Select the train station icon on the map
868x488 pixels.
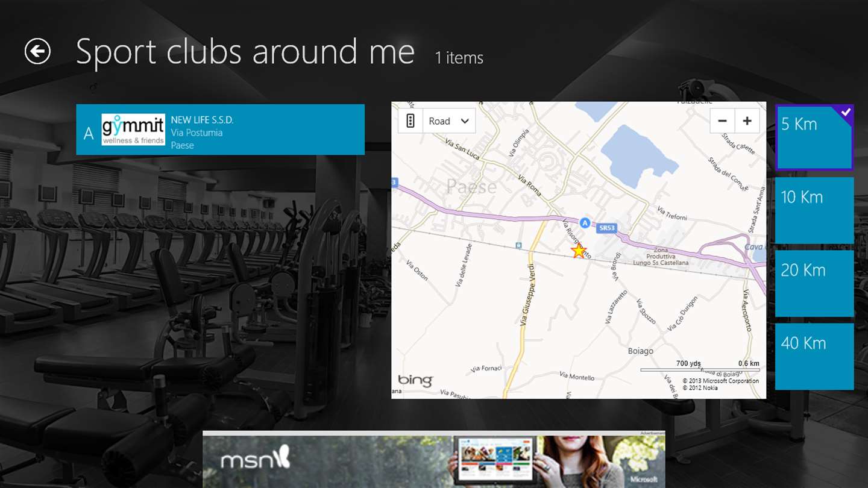(518, 246)
